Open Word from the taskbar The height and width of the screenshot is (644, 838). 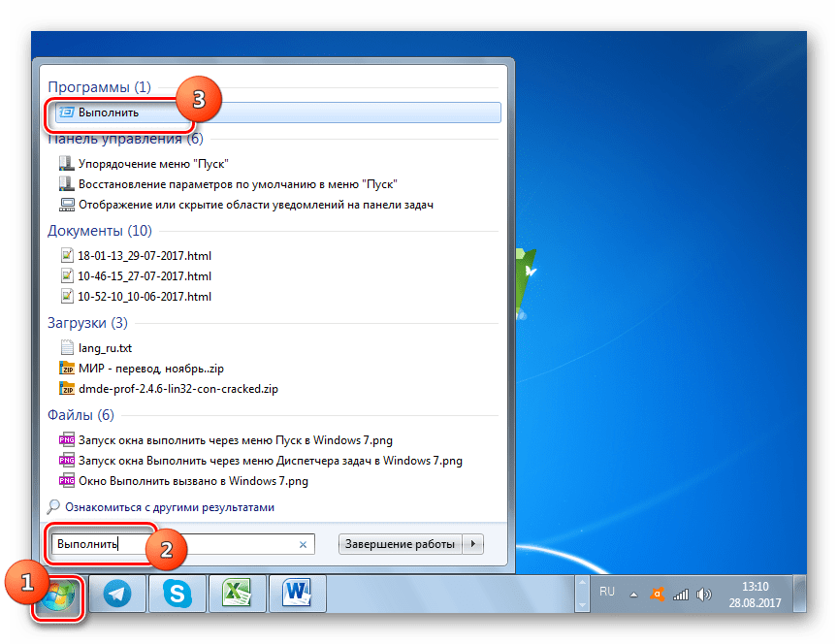[x=297, y=594]
